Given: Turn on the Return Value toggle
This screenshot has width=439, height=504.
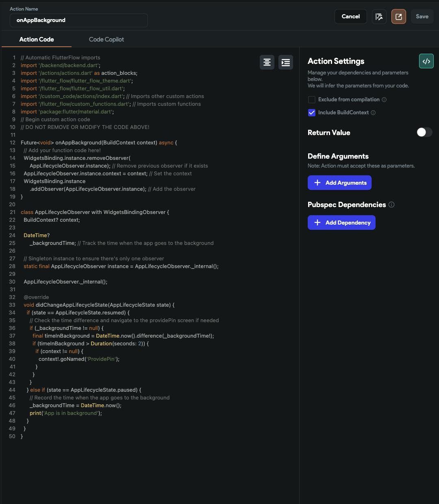Looking at the screenshot, I should pos(424,132).
